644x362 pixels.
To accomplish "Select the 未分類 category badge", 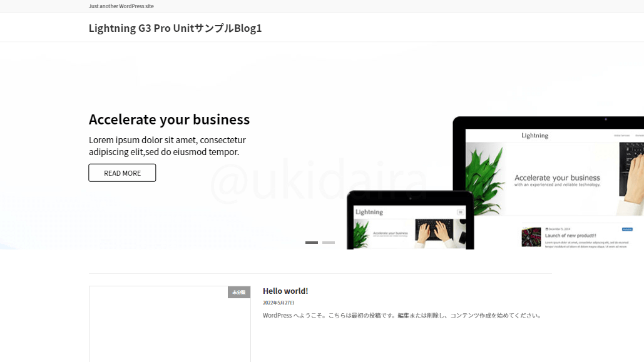I will (239, 292).
